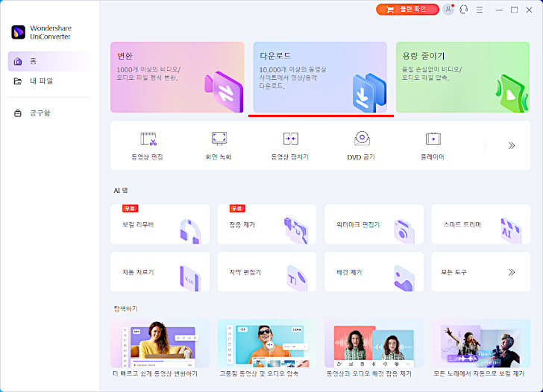Open the 변환 converter card

click(x=177, y=78)
